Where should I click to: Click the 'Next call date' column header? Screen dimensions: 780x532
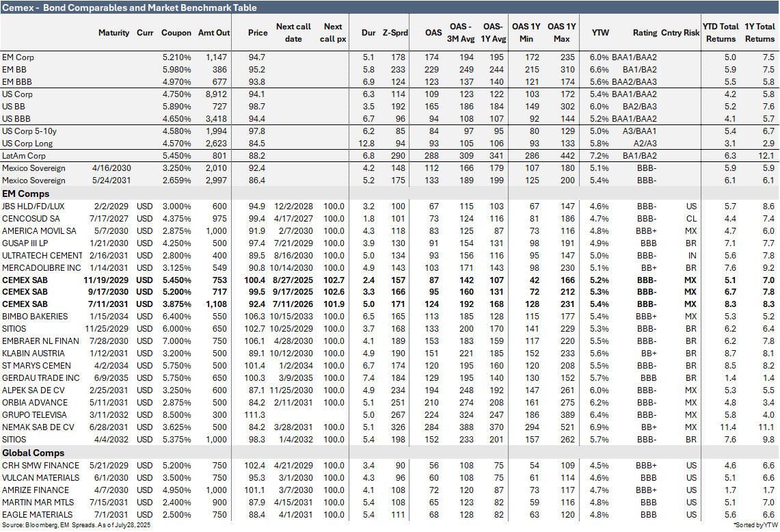pos(293,32)
